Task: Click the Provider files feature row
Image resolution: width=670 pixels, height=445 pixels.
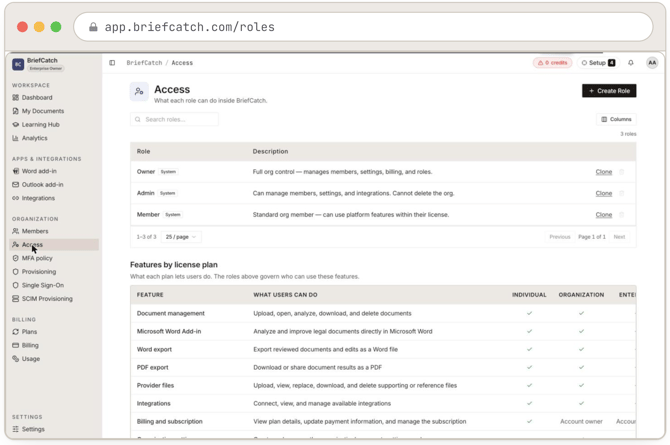Action: [383, 385]
